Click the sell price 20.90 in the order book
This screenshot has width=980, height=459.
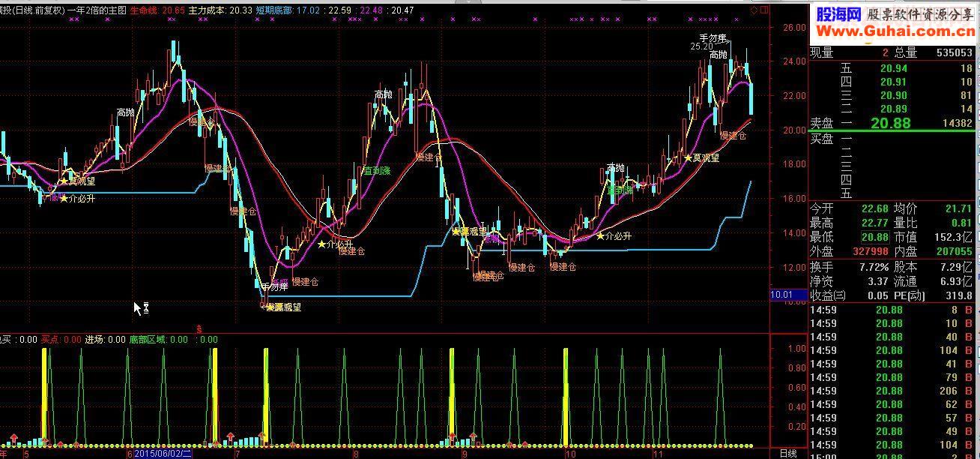(893, 95)
